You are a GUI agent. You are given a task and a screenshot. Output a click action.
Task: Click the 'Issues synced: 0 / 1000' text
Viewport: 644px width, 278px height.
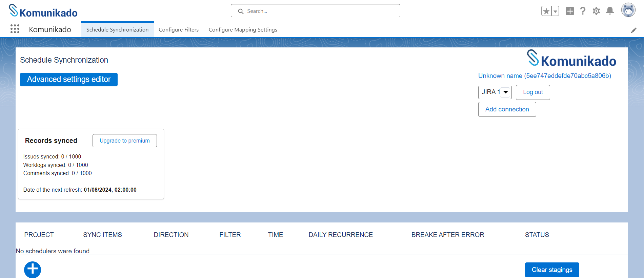click(x=52, y=156)
